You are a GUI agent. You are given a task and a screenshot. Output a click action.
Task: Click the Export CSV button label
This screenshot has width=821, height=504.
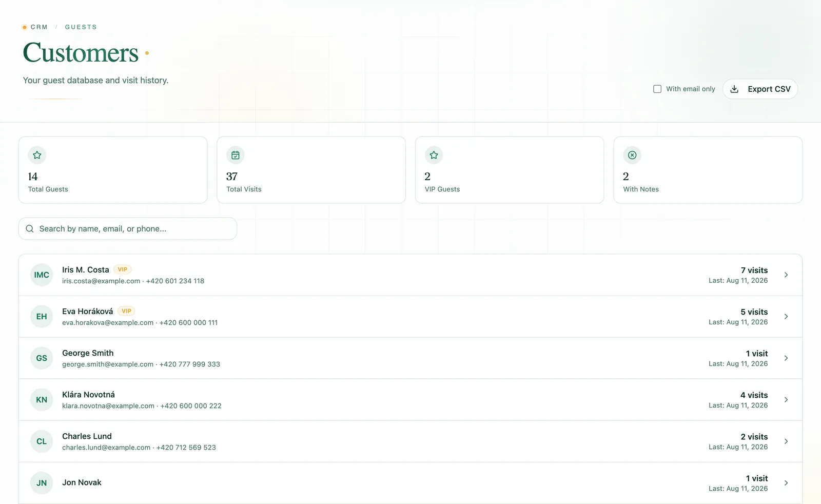(x=769, y=89)
